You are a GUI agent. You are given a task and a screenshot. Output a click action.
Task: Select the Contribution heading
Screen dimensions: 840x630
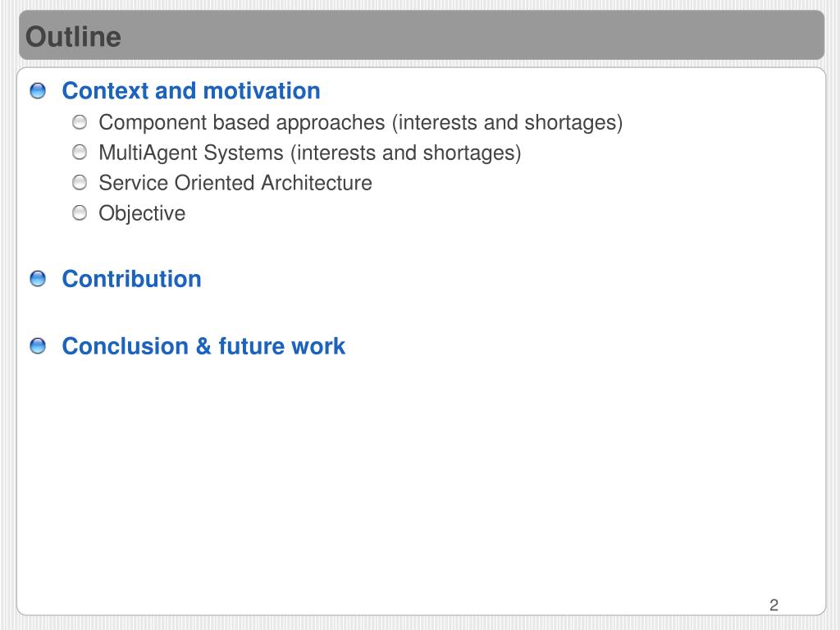[x=131, y=279]
